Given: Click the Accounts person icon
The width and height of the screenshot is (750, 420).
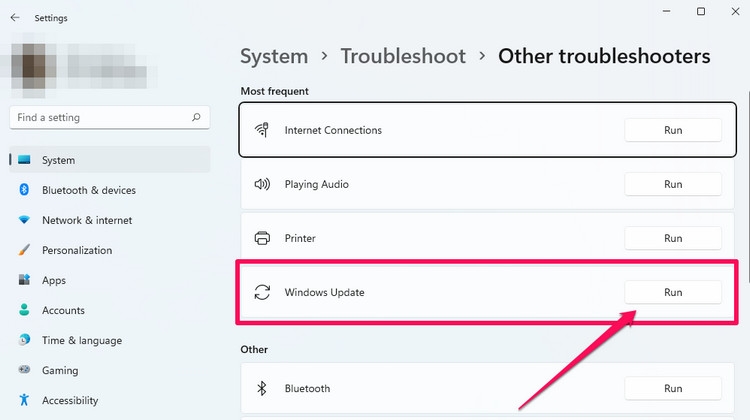Looking at the screenshot, I should point(24,310).
